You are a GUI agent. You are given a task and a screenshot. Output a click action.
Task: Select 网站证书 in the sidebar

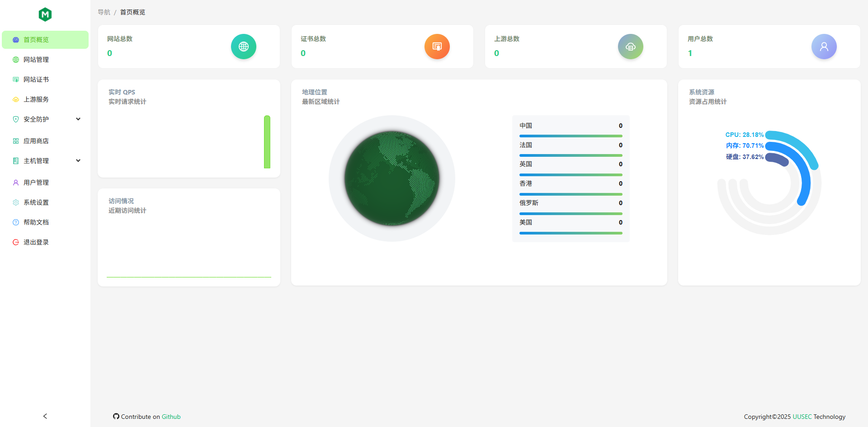click(36, 79)
